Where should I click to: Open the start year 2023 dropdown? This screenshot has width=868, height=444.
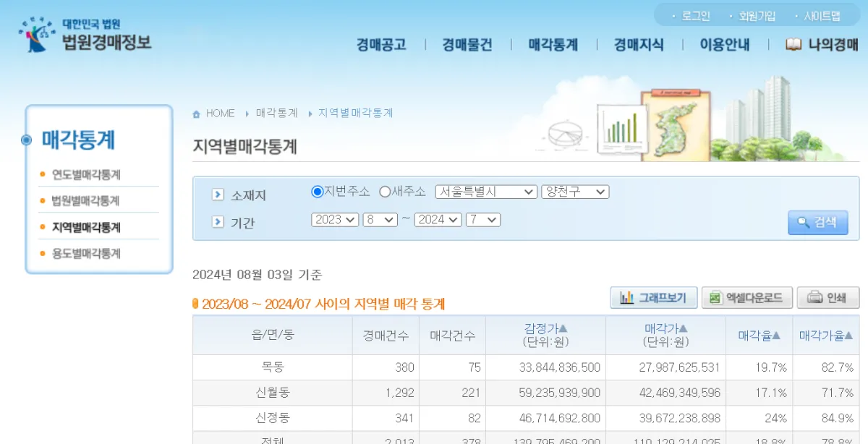334,219
